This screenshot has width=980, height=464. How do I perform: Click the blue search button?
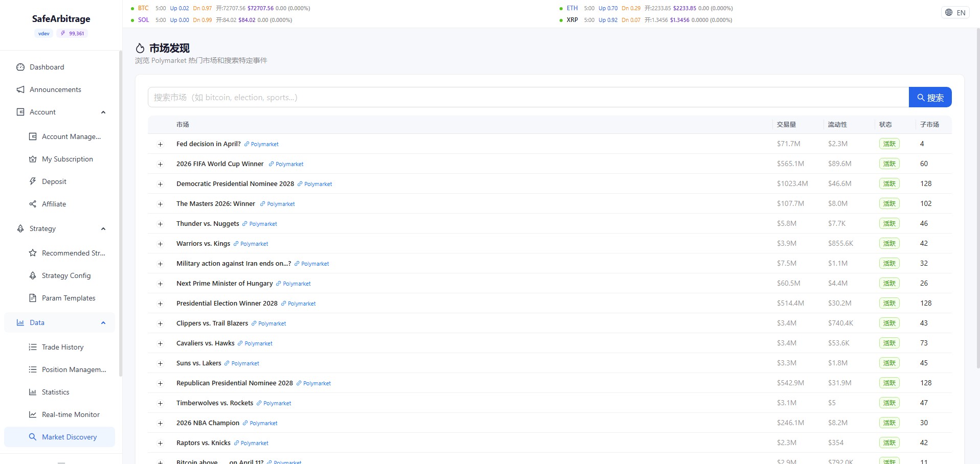(930, 98)
